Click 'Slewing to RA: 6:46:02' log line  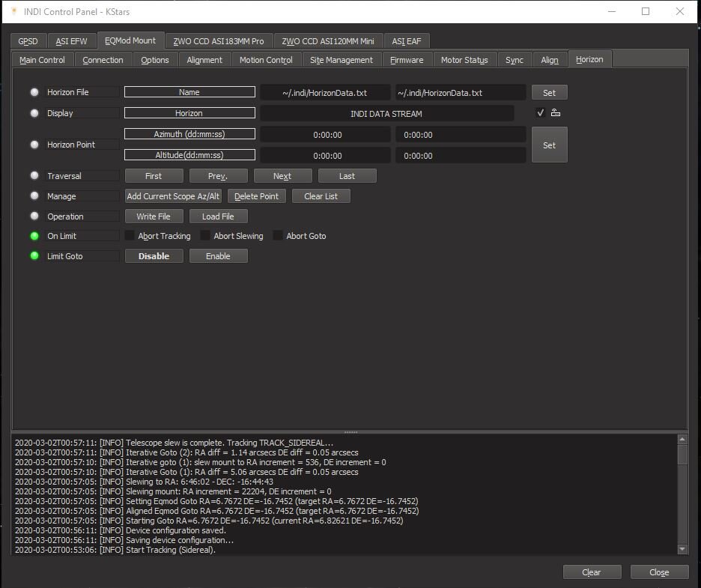coord(144,482)
